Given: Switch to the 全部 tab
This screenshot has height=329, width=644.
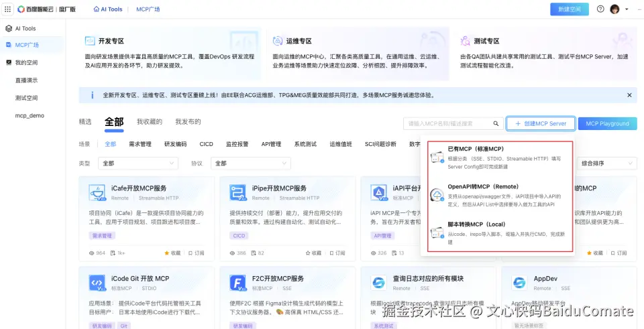Looking at the screenshot, I should point(114,122).
